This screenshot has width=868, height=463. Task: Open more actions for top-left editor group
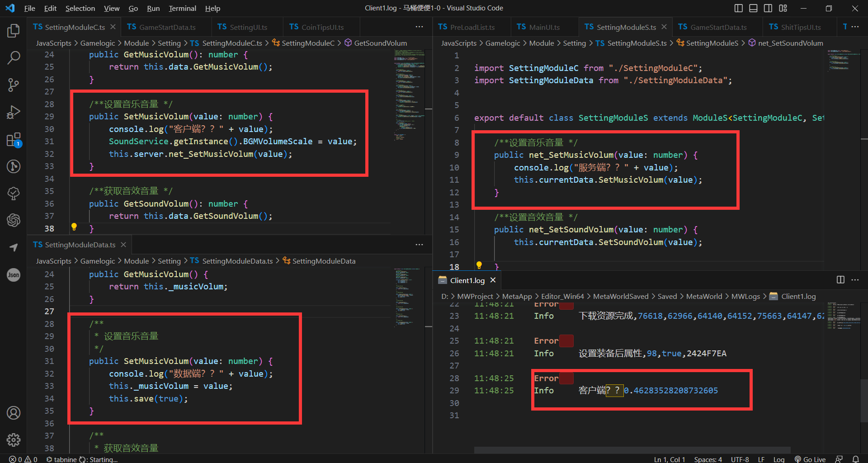[x=420, y=27]
